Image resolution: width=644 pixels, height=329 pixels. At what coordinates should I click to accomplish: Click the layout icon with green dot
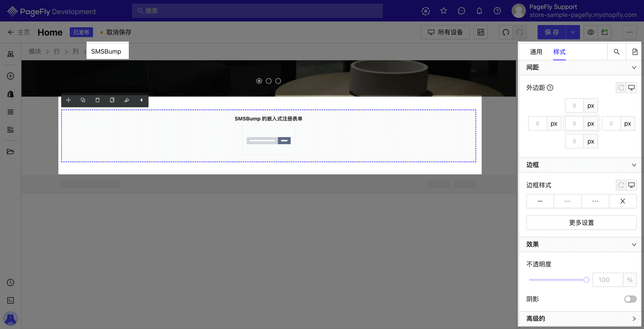[605, 32]
